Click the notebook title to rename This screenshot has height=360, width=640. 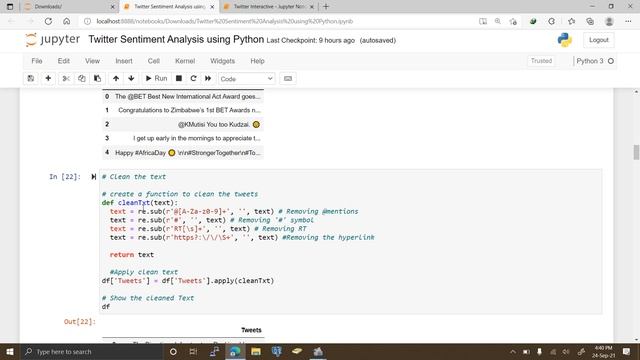click(x=176, y=40)
